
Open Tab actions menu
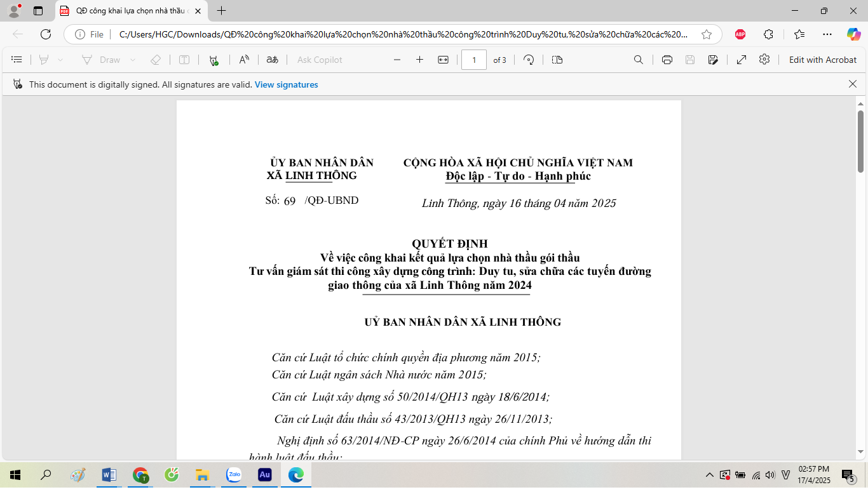[x=38, y=11]
